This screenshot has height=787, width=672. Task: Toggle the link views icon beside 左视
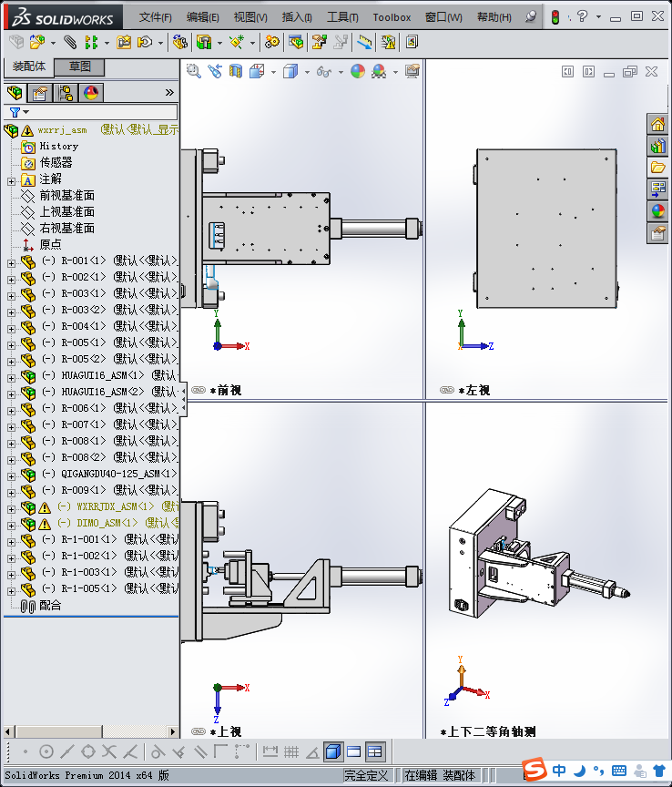[447, 390]
